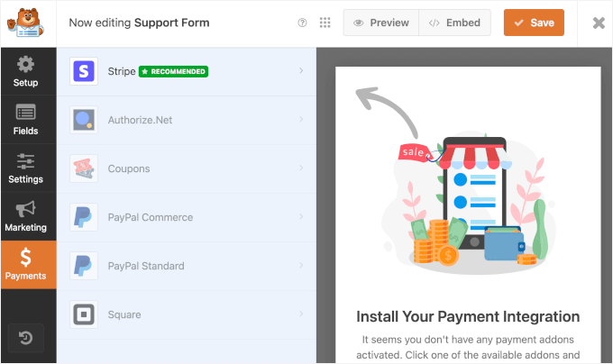Open the help question mark icon

[302, 23]
